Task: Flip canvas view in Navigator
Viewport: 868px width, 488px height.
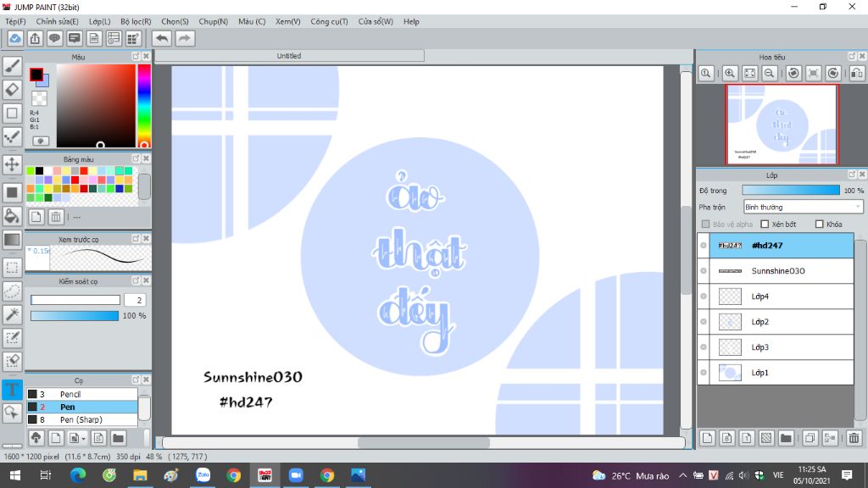Action: [x=856, y=73]
